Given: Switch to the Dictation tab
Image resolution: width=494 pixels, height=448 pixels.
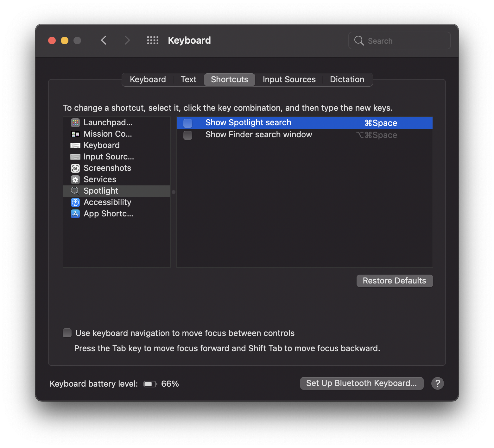Looking at the screenshot, I should pos(347,79).
